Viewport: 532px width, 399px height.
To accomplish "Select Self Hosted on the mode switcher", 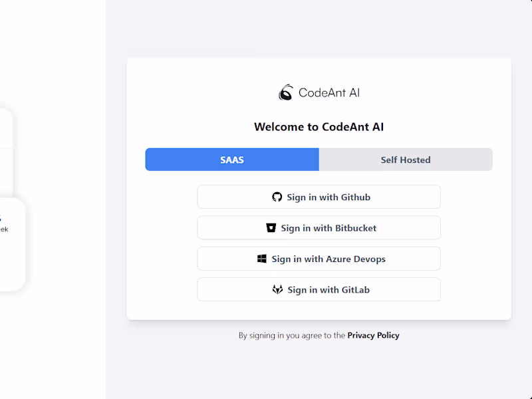I will tap(406, 160).
